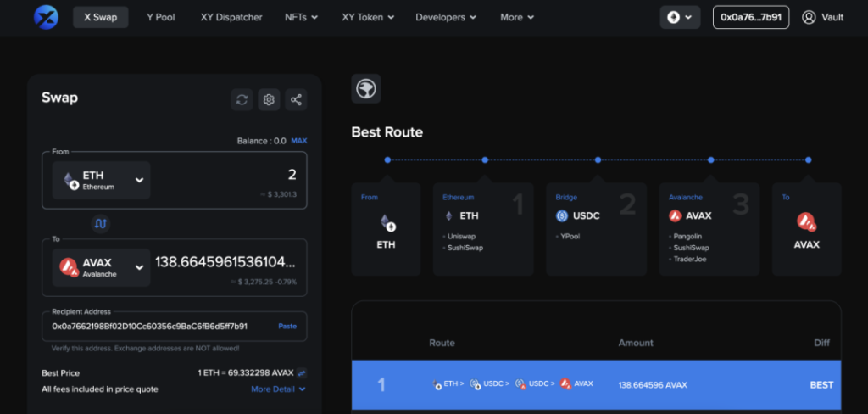Click wallet address 0x0a76...7b91 button

751,17
